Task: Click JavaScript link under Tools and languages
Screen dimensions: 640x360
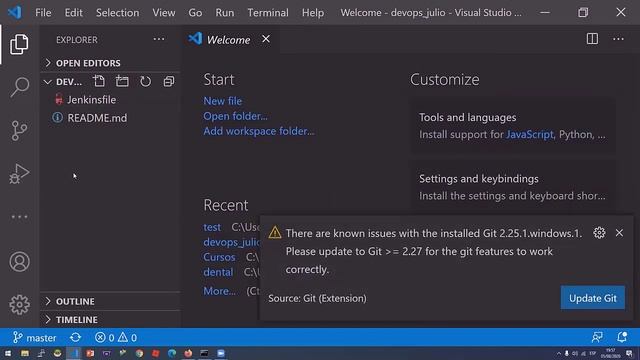Action: click(529, 134)
